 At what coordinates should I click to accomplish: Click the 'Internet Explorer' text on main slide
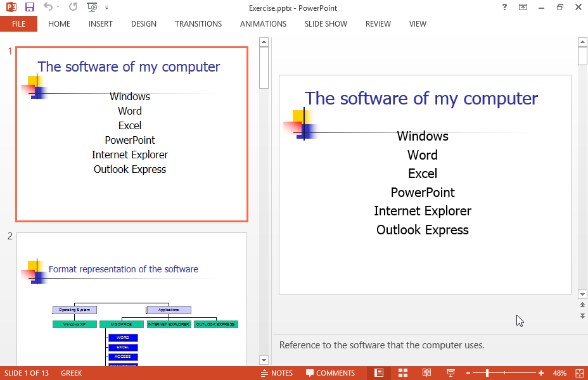[423, 211]
